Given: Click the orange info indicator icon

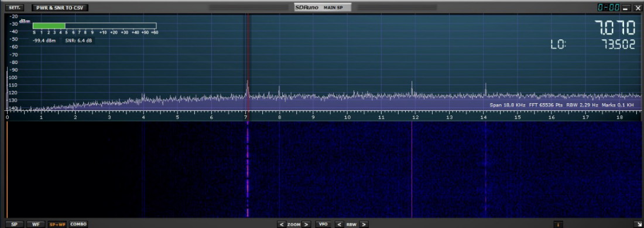Looking at the screenshot, I should tap(558, 224).
